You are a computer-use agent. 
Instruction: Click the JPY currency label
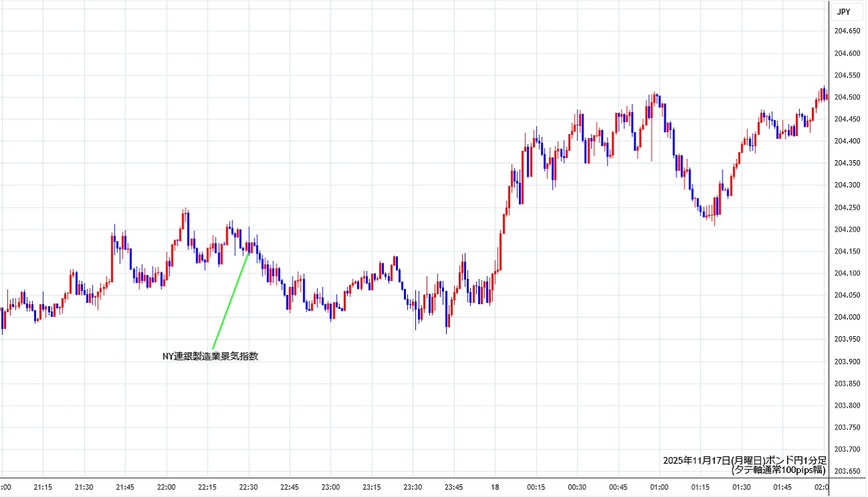[x=843, y=12]
